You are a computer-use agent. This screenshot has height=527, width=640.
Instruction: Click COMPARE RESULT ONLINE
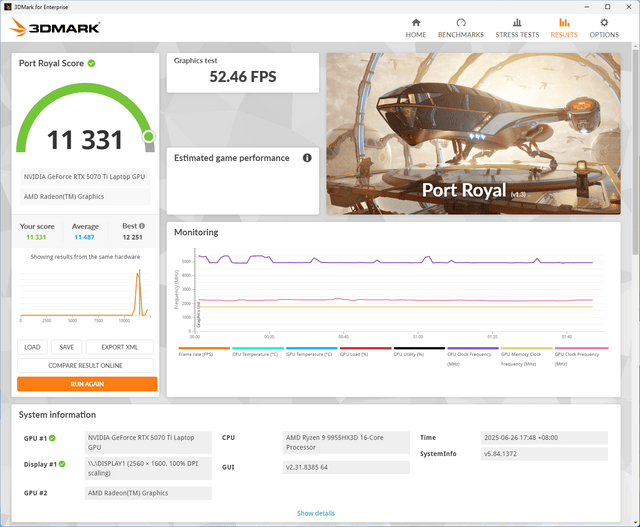click(x=85, y=365)
